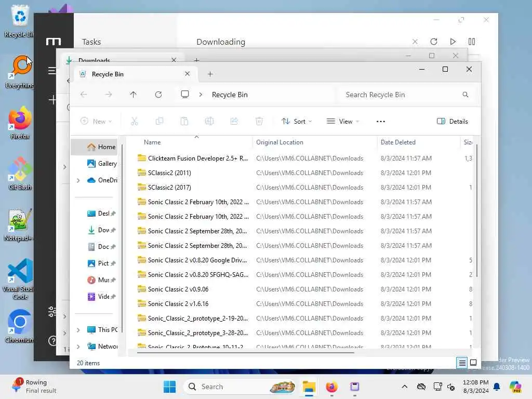Screen dimensions: 532x399
Task: Sort by Original Location column header
Action: (280, 142)
